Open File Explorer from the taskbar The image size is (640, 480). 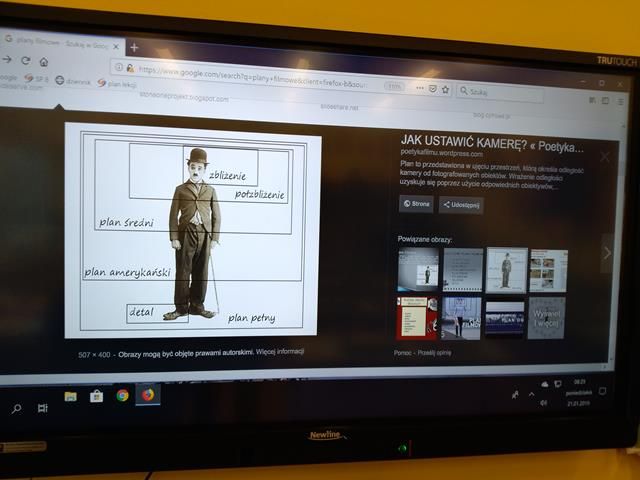(x=71, y=396)
